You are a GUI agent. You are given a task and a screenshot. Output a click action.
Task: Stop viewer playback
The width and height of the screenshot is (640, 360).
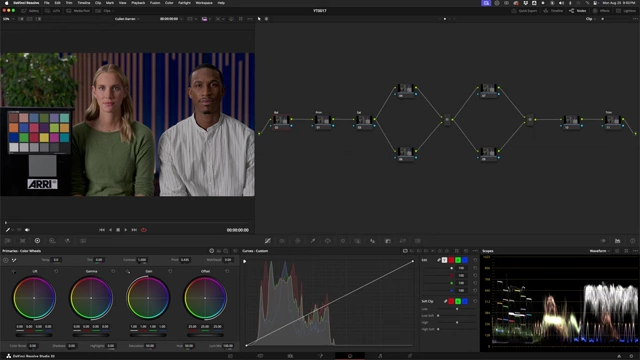[118, 230]
